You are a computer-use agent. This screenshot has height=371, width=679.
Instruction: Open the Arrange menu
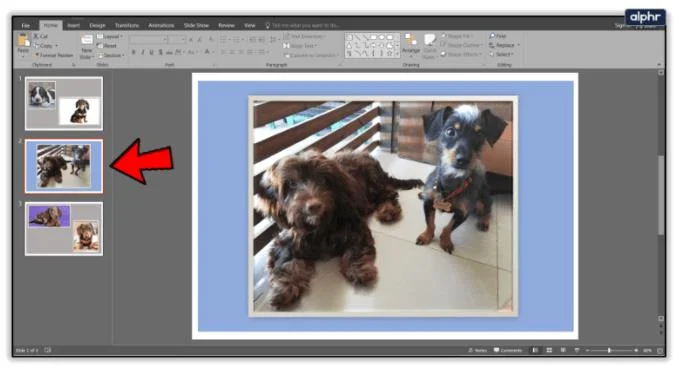[411, 45]
